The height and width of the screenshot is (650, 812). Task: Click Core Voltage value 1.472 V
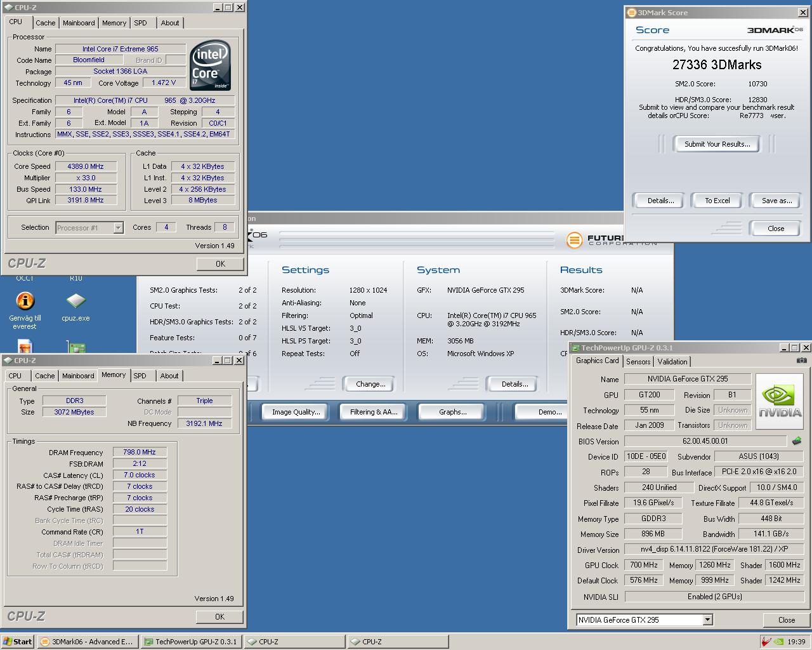coord(164,83)
